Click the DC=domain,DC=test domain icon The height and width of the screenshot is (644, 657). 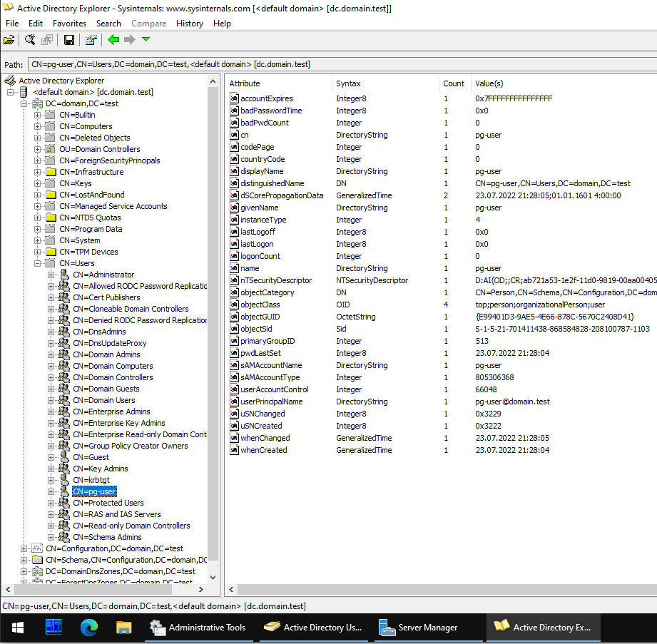pyautogui.click(x=38, y=103)
